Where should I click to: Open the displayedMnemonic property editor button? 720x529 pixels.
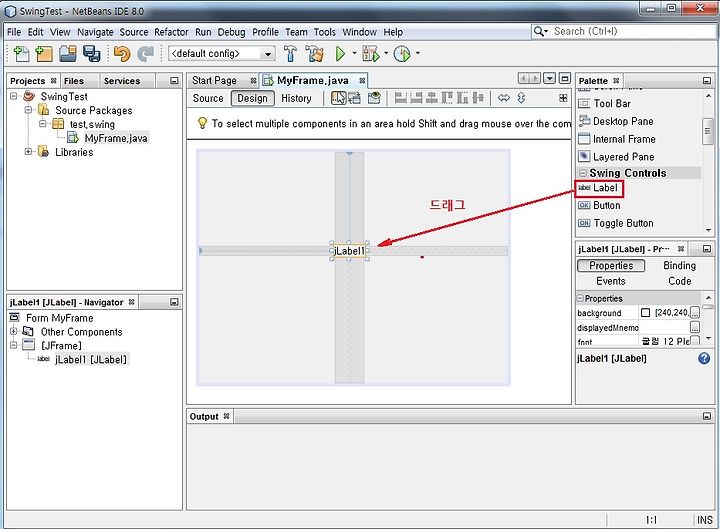click(695, 327)
